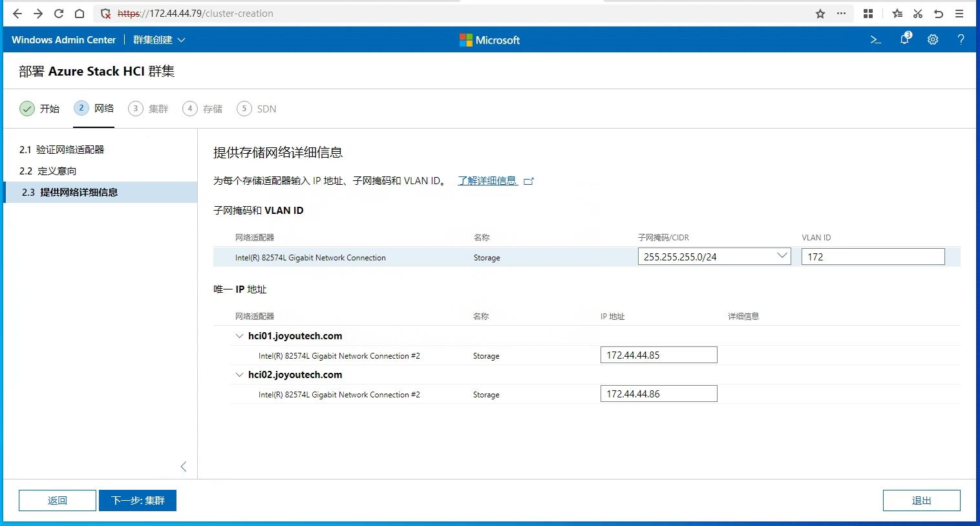Click the hci02 Network Connection #2 adapter text
This screenshot has height=526, width=980.
(339, 395)
